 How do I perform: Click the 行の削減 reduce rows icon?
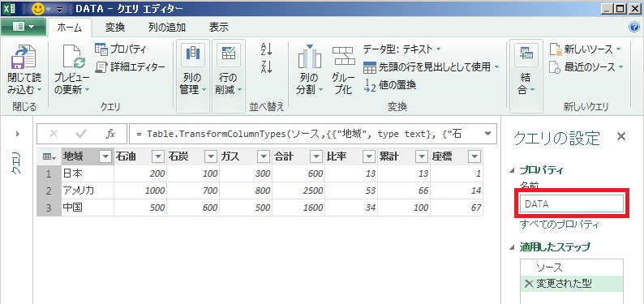tap(229, 54)
